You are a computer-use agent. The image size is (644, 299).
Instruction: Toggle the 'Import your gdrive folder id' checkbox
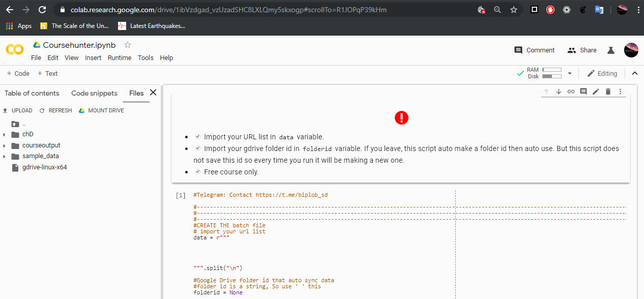[x=198, y=148]
